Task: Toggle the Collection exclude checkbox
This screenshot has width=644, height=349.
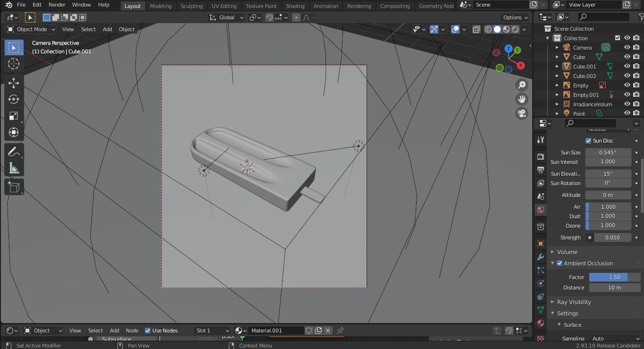Action: point(618,38)
